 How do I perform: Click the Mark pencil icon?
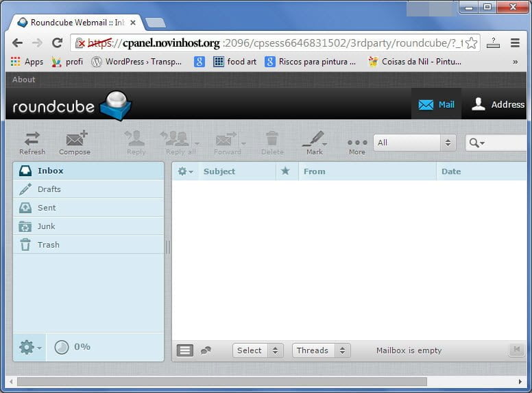315,143
